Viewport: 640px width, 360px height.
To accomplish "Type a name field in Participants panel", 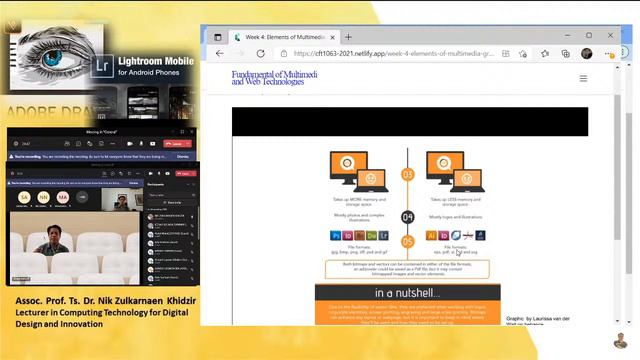I will pyautogui.click(x=171, y=195).
